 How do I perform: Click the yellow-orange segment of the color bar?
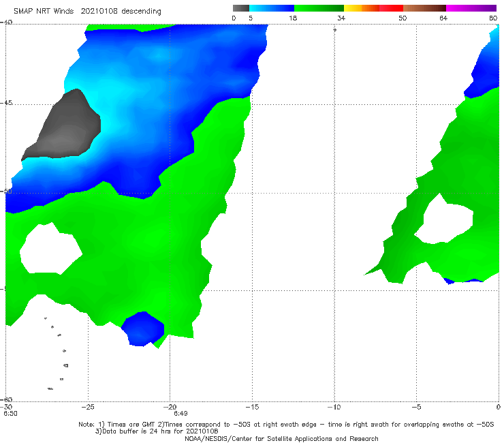click(362, 8)
